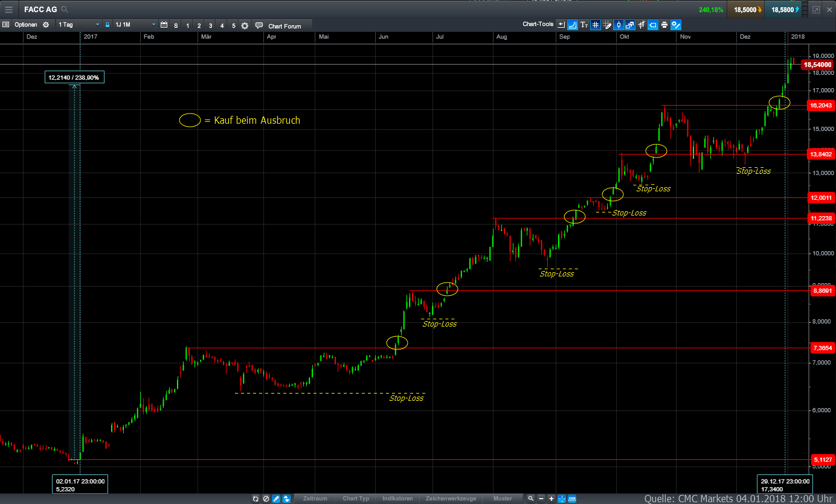The width and height of the screenshot is (836, 504).
Task: Click the 11,2238 price level tag
Action: pos(821,218)
